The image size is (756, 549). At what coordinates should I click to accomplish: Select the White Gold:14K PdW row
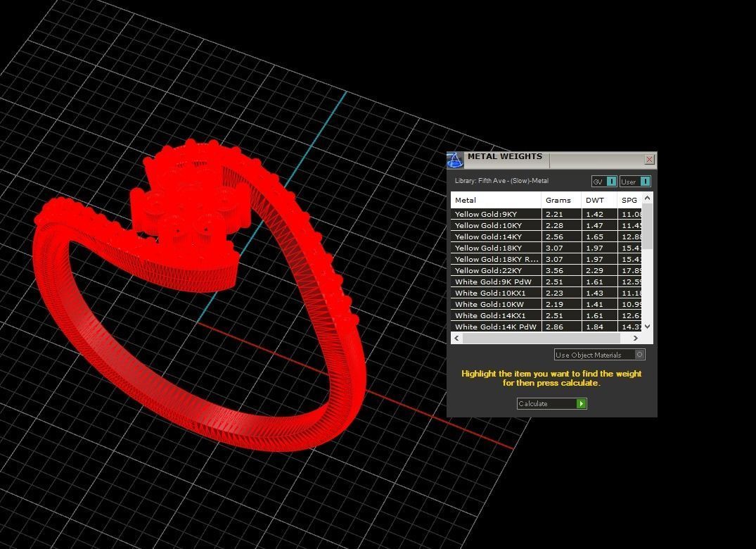(x=546, y=327)
